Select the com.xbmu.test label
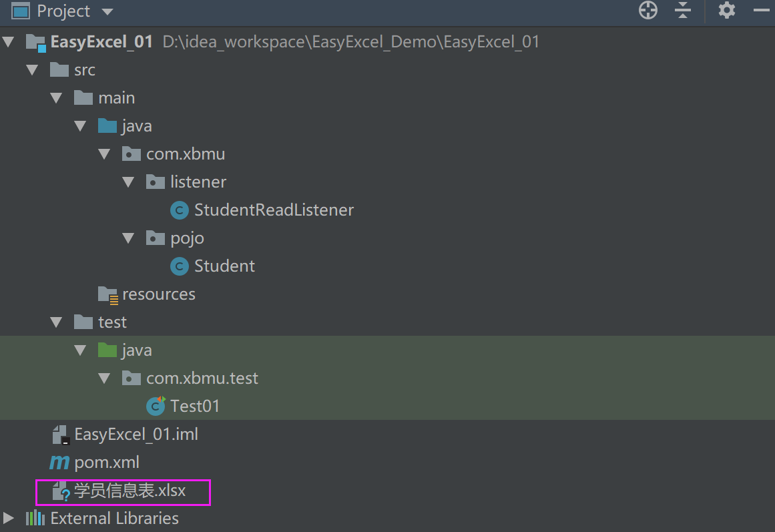This screenshot has width=775, height=532. (202, 378)
